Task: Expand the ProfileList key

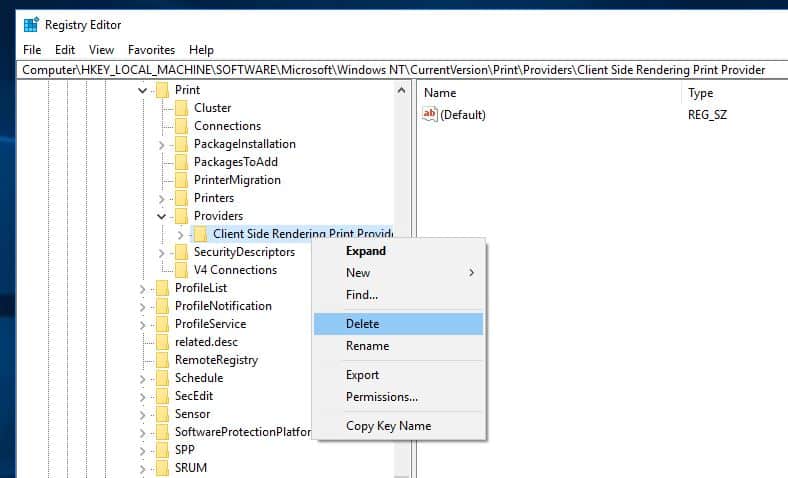Action: click(143, 289)
